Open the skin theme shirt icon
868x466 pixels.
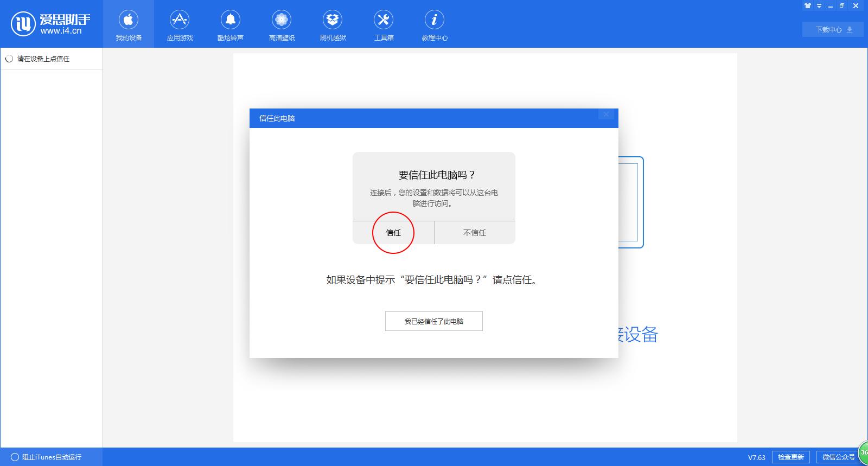tap(808, 6)
